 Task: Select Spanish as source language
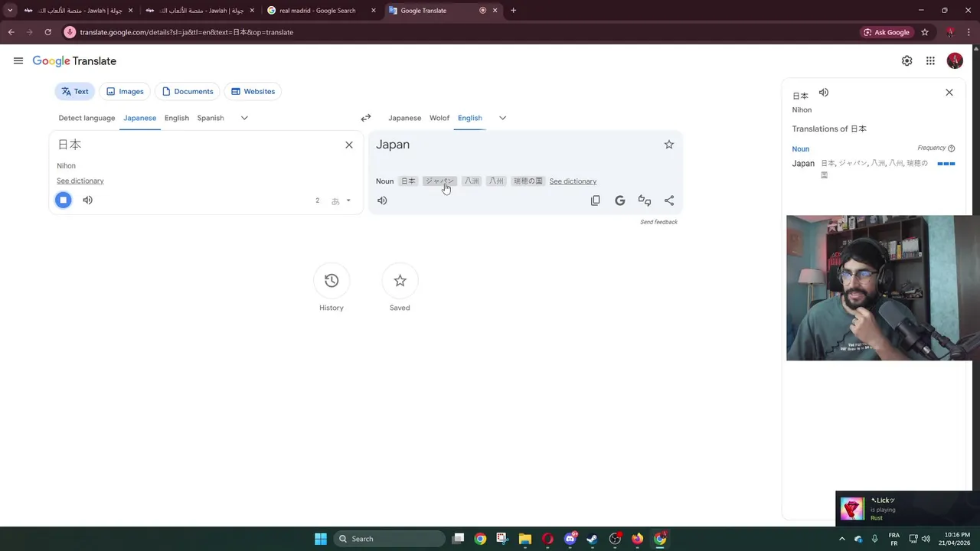coord(211,118)
